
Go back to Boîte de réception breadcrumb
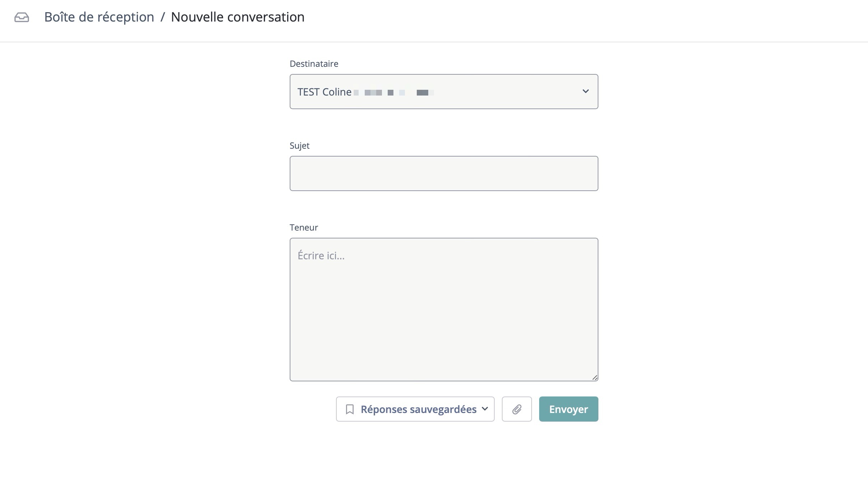click(99, 17)
